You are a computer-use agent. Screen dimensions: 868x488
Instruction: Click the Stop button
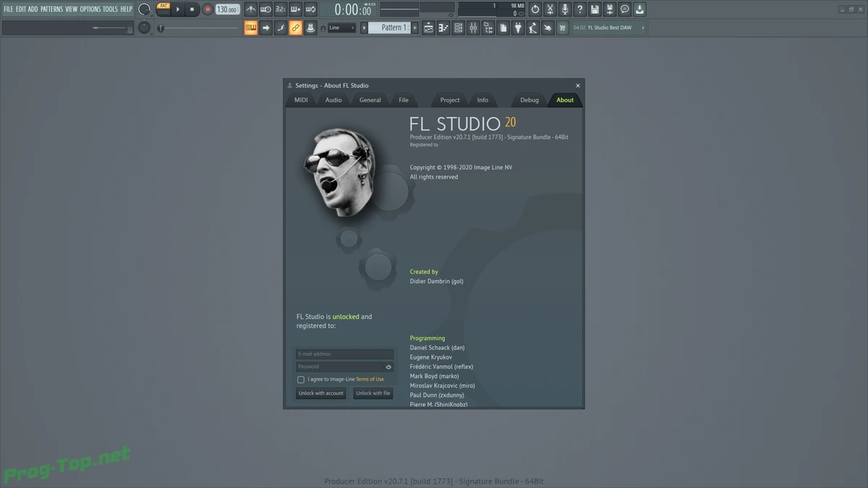(x=192, y=9)
